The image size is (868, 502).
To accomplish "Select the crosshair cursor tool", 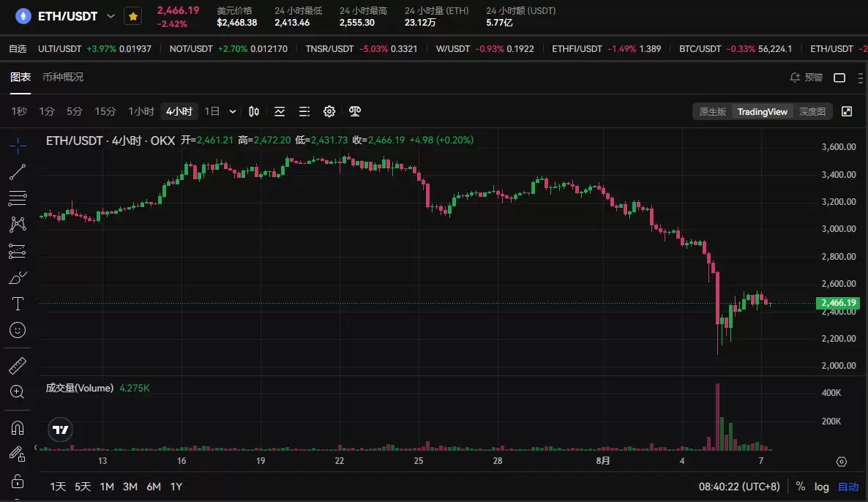I will point(18,145).
